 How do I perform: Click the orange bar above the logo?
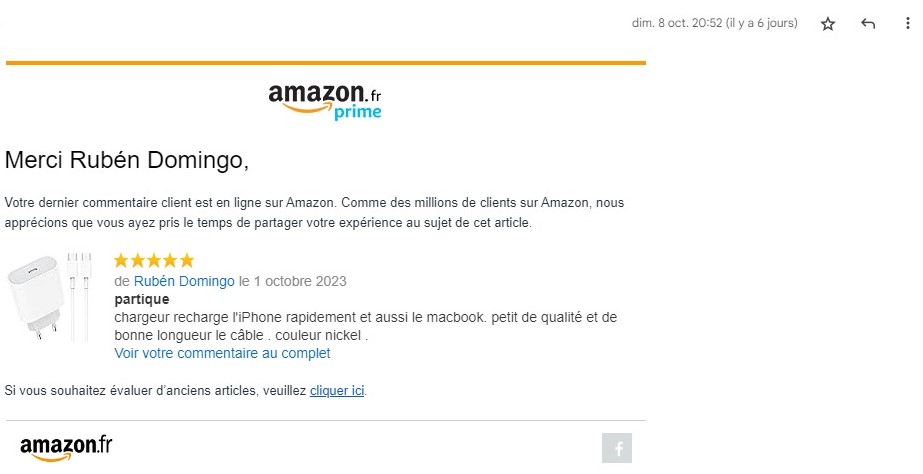click(326, 62)
